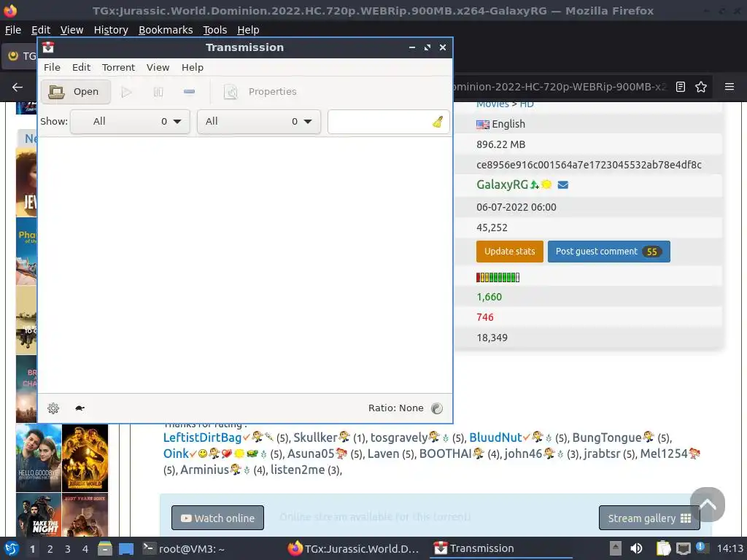
Task: Switch to root@VM3 terminal taskbar item
Action: pos(184,548)
